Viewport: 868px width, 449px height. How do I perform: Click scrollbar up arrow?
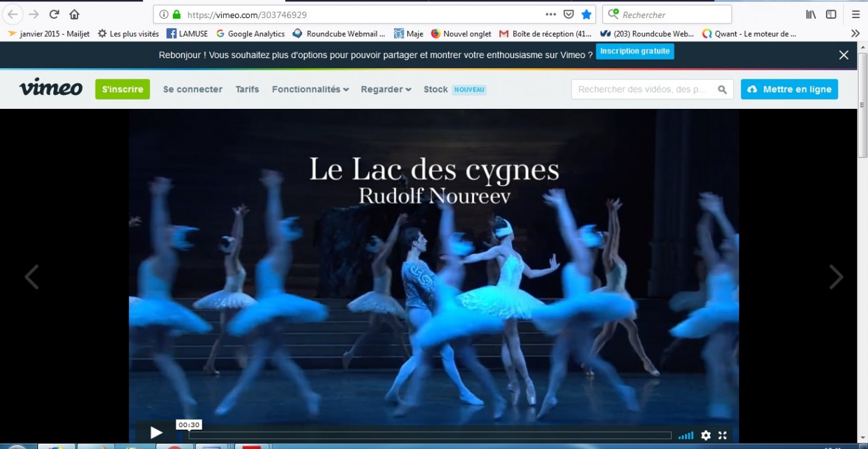click(x=862, y=47)
